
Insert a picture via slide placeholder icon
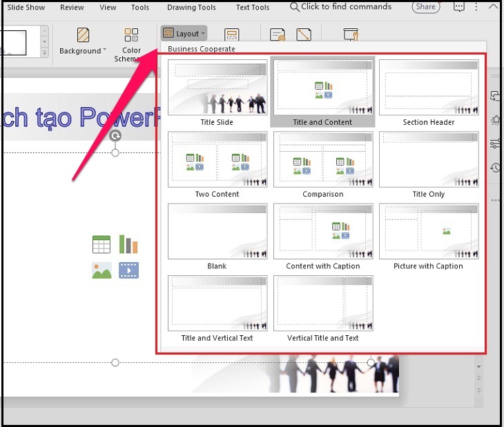click(101, 270)
